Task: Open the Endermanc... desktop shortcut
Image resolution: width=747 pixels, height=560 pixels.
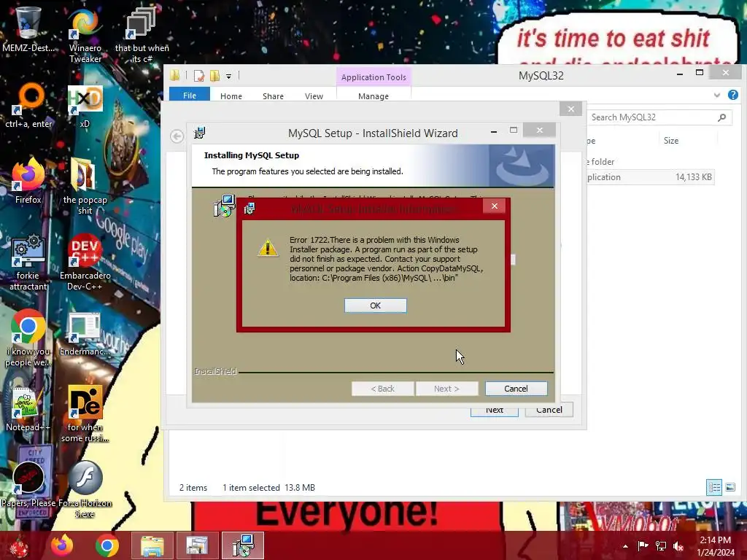Action: (x=85, y=333)
